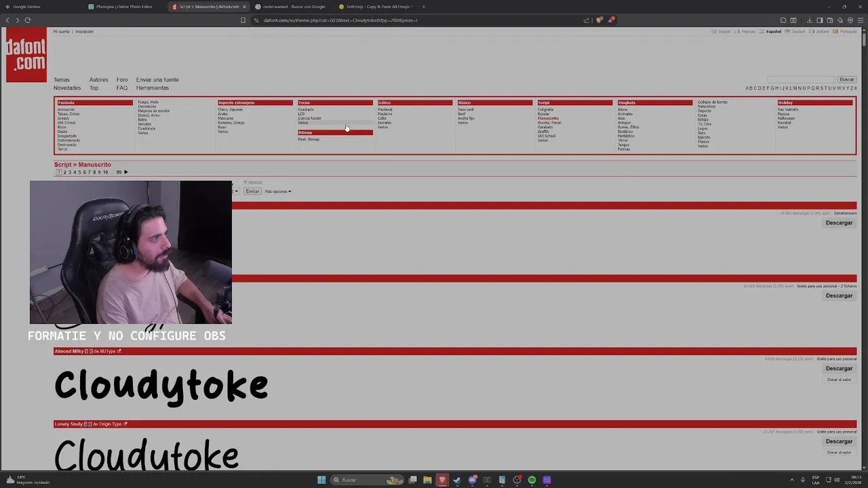The width and height of the screenshot is (868, 488).
Task: Click the Buscar button next to search
Action: point(846,79)
